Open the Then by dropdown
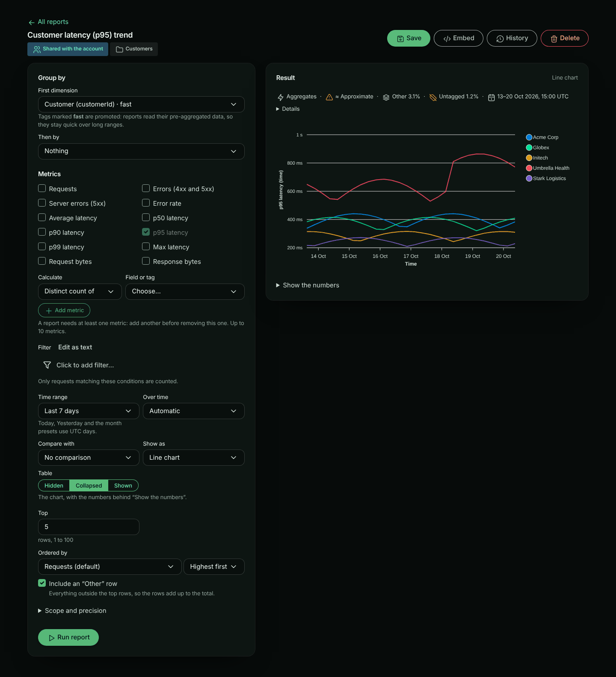Screen dimensions: 616x677 point(141,151)
